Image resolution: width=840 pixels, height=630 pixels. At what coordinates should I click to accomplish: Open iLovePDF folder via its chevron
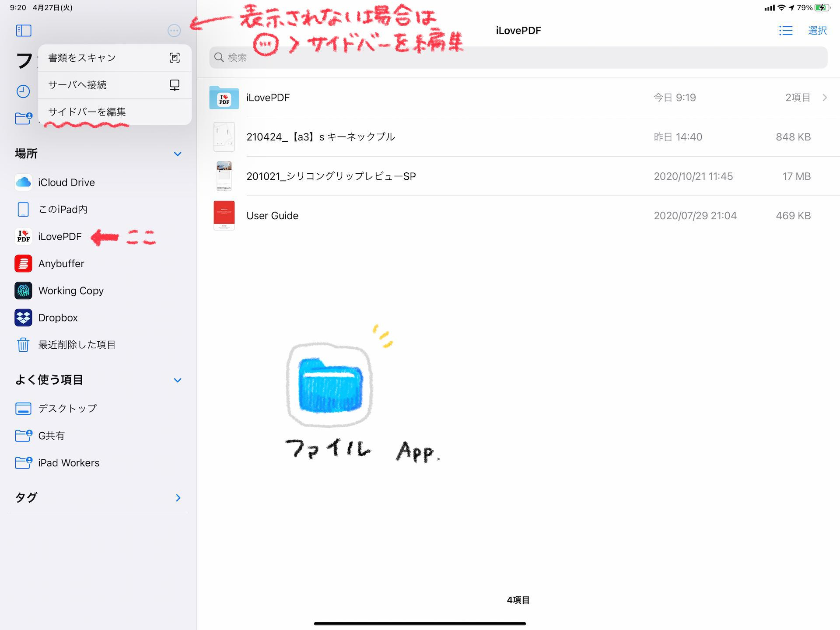point(825,98)
